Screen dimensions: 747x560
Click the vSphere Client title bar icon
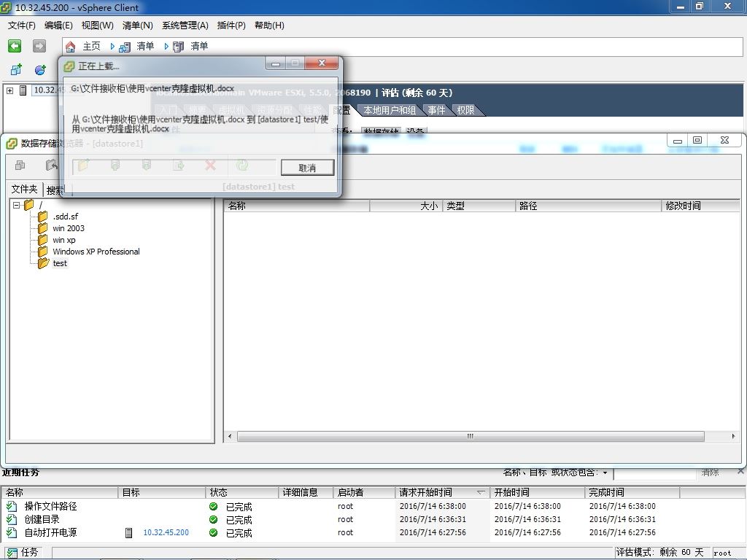click(x=6, y=7)
